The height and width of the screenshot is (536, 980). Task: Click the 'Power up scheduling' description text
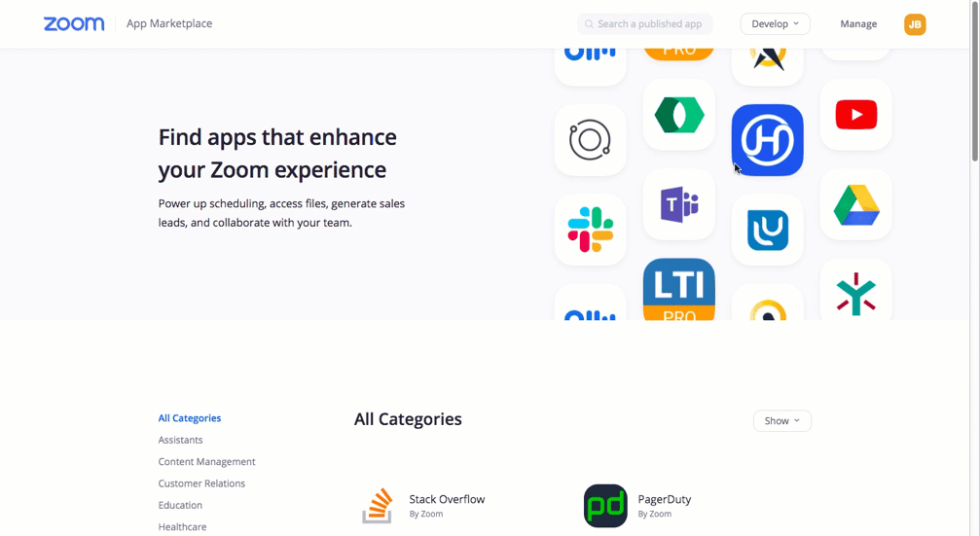(x=281, y=213)
